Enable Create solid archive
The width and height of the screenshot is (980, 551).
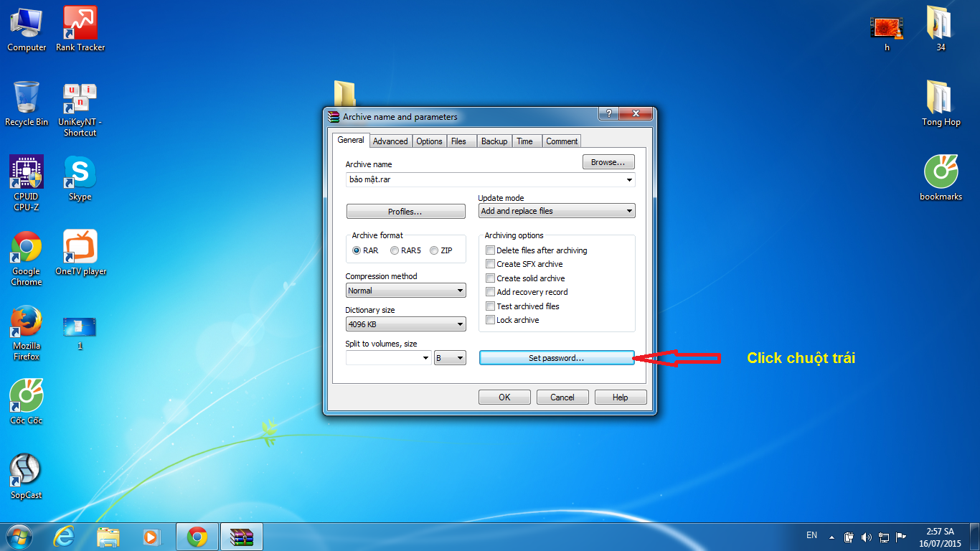click(525, 278)
